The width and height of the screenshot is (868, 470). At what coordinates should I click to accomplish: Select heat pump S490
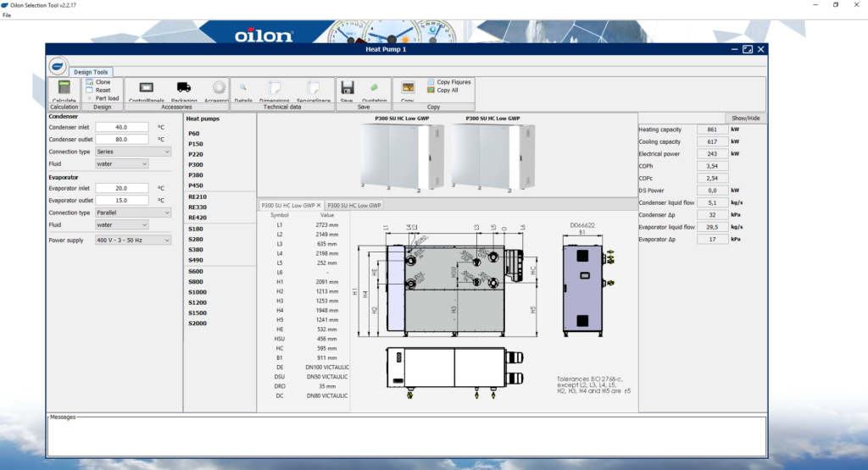pos(196,260)
